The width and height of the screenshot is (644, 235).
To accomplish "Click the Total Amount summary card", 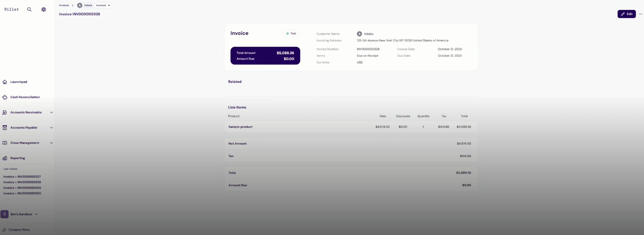I will (265, 56).
